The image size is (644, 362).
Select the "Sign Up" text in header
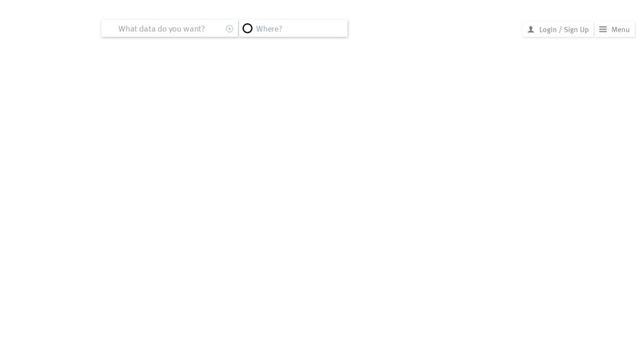coord(577,30)
